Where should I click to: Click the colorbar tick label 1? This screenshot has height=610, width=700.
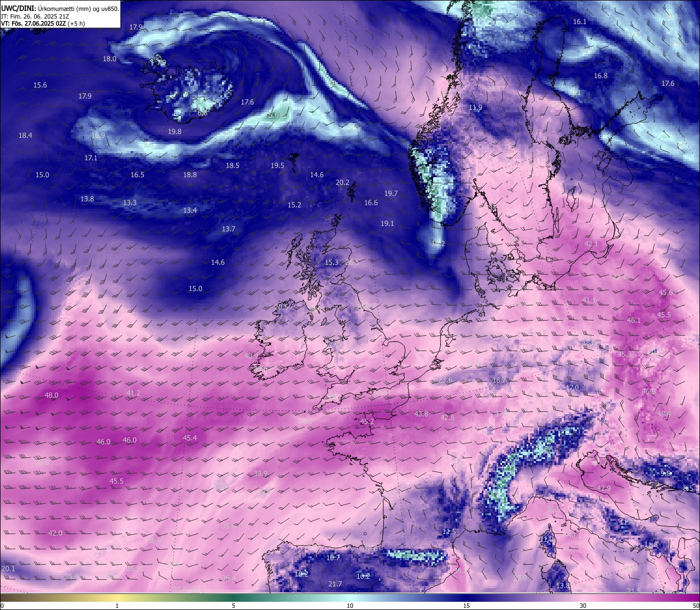pyautogui.click(x=117, y=606)
